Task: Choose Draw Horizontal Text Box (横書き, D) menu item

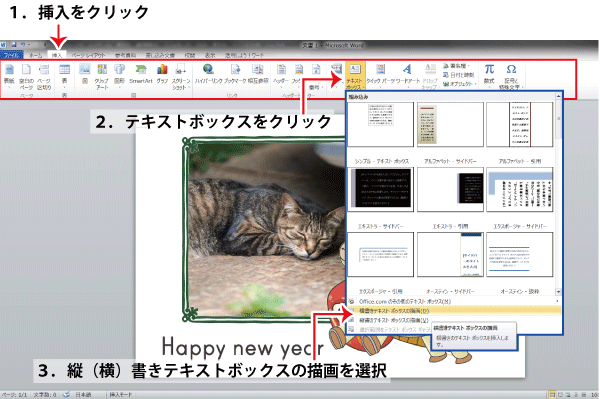Action: coord(454,311)
